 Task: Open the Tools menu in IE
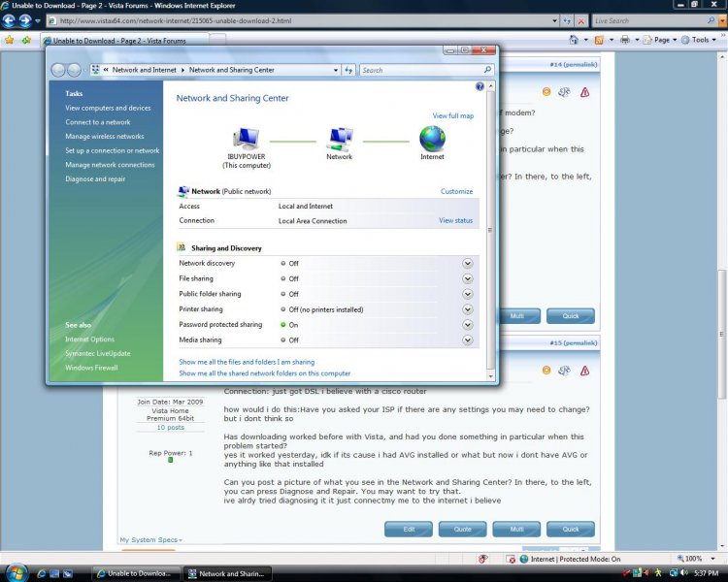[699, 40]
